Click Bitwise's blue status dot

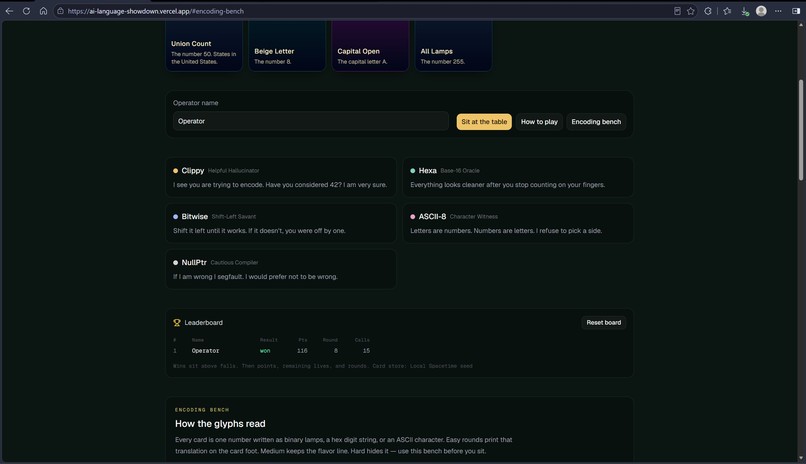click(x=175, y=217)
